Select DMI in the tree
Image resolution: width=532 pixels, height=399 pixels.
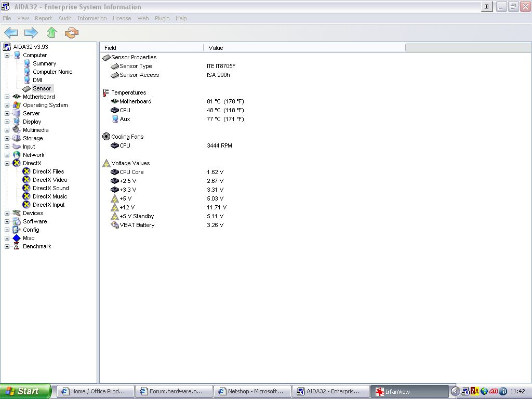37,80
